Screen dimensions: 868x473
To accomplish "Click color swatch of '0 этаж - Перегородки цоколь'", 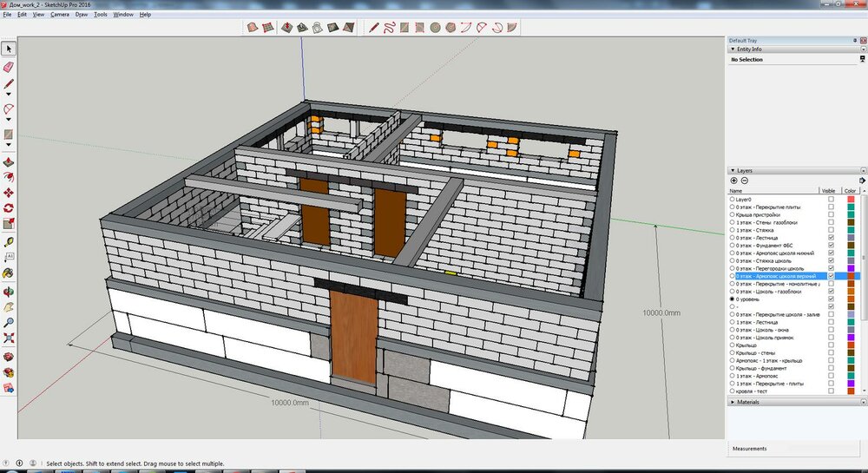I will [x=851, y=268].
